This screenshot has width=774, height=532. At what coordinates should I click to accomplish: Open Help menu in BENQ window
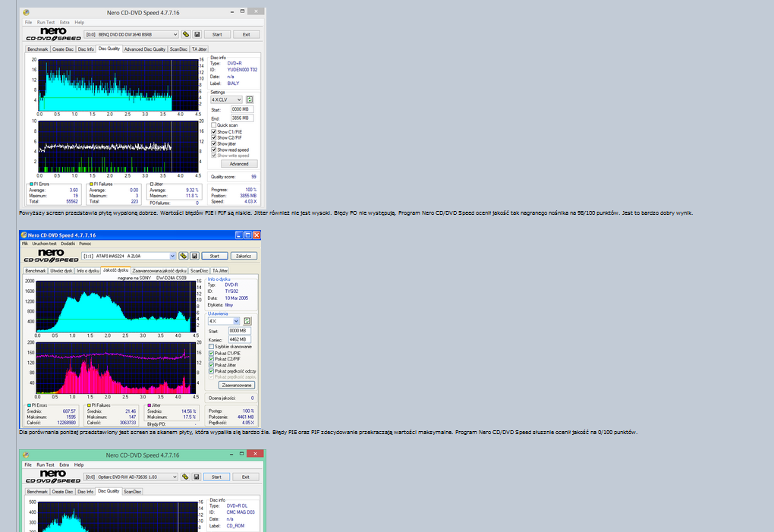(x=80, y=22)
